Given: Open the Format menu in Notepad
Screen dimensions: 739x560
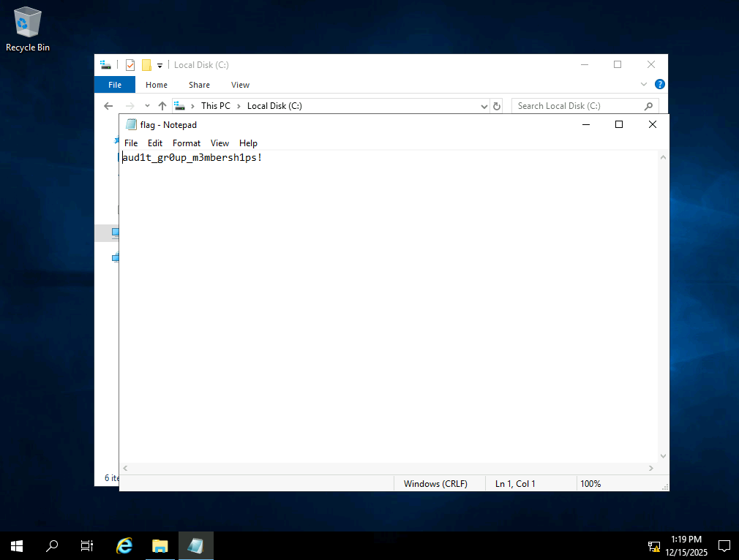Looking at the screenshot, I should pos(186,143).
